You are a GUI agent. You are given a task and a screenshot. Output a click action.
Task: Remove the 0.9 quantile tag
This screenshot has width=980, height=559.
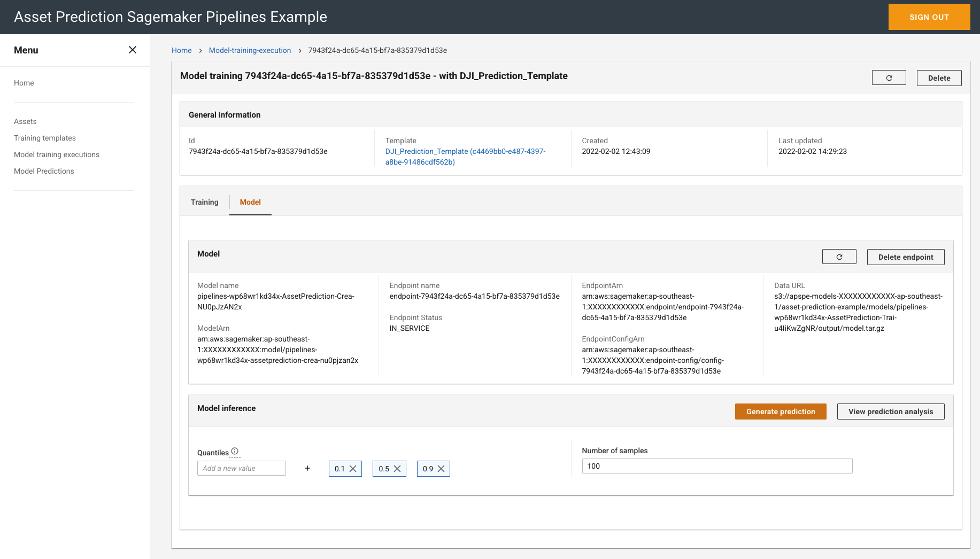441,469
